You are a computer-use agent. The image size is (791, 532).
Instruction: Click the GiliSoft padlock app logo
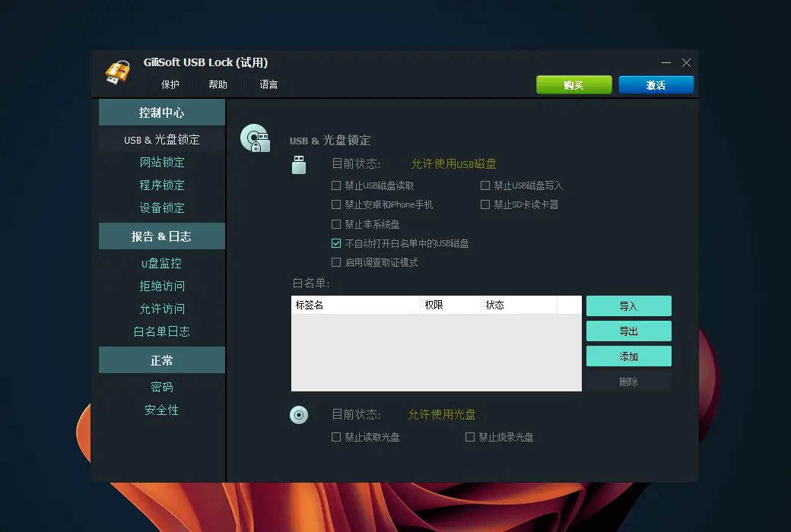[x=118, y=71]
